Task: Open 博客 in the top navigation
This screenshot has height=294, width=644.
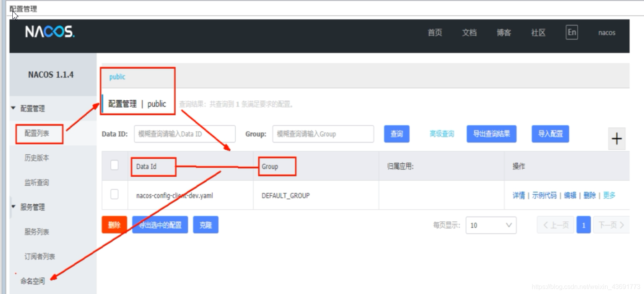Action: tap(504, 33)
